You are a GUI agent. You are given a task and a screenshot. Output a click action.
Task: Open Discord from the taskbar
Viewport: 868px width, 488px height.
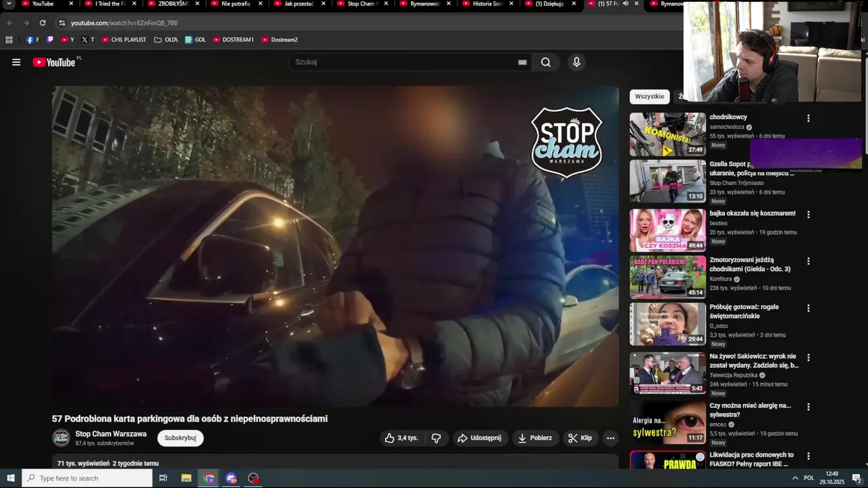click(231, 479)
